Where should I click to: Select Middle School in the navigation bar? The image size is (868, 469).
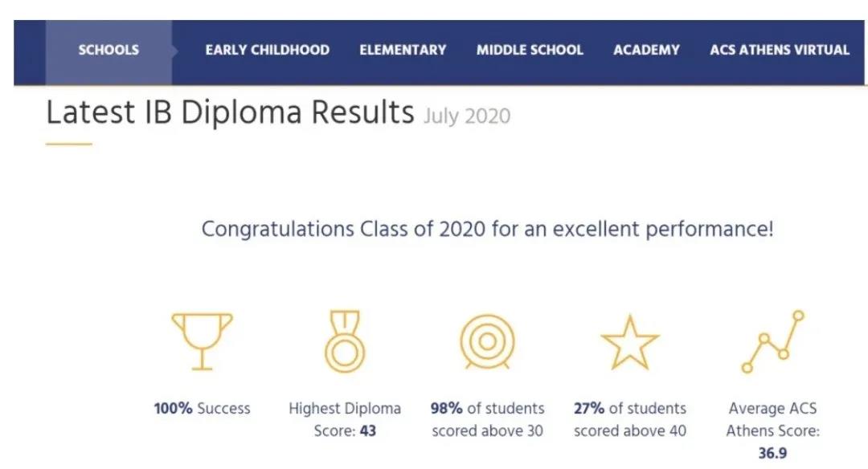coord(530,51)
